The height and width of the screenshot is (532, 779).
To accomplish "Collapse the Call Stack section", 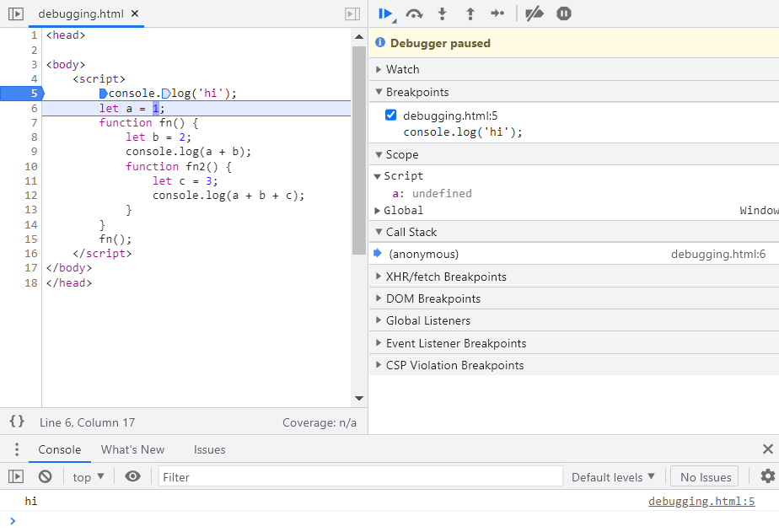I will (574, 233).
